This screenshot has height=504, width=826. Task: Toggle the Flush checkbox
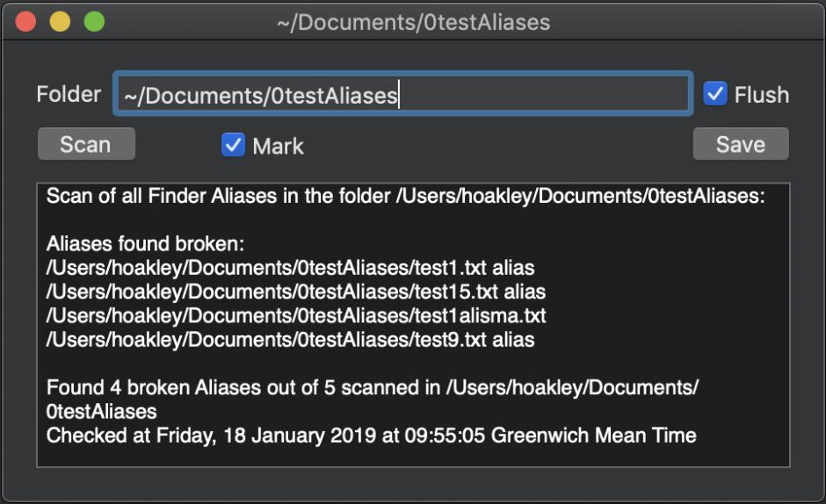coord(715,94)
